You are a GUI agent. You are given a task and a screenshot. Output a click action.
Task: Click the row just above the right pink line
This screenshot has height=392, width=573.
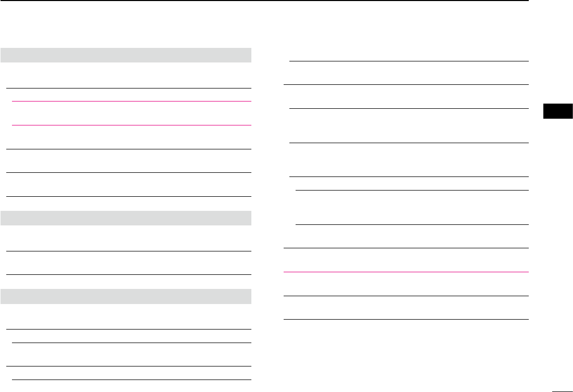coord(406,260)
